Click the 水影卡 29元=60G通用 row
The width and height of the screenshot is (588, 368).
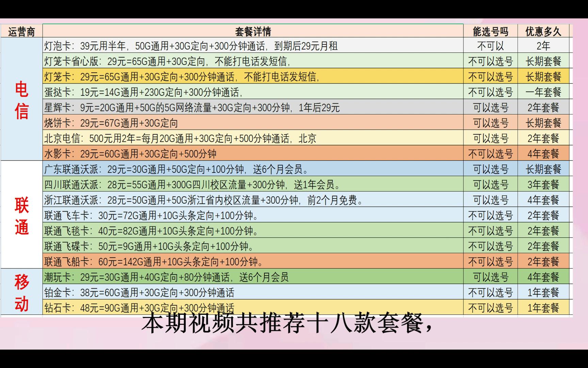click(253, 153)
